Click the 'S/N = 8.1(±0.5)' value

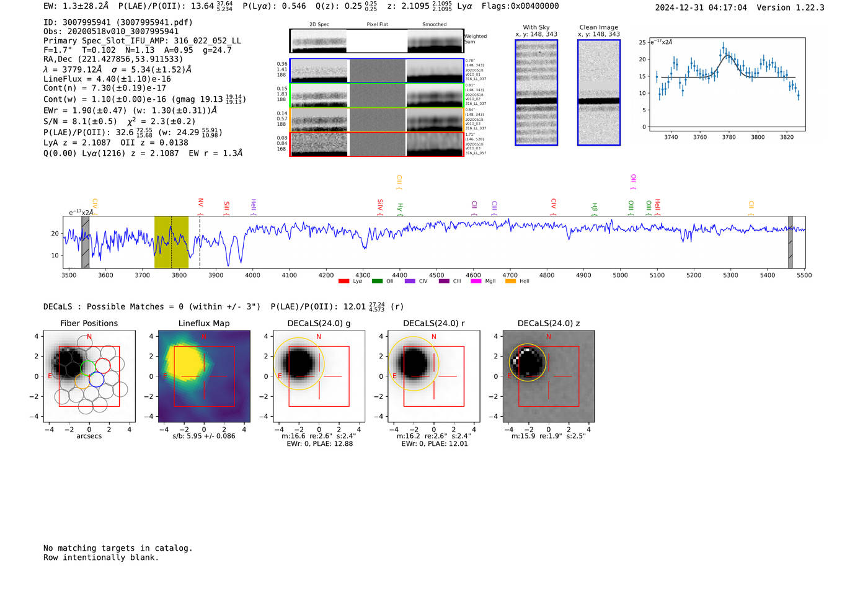click(x=80, y=122)
